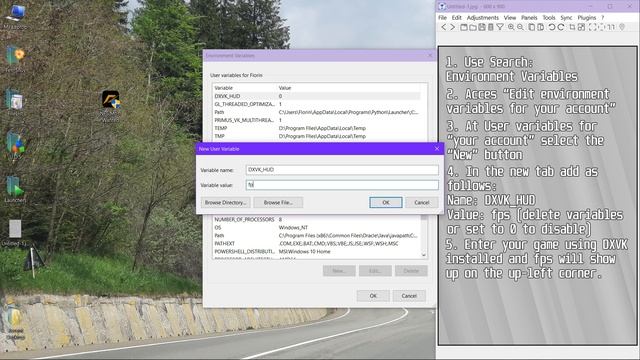
Task: Select the Launchers desktop icon
Action: coord(15,190)
